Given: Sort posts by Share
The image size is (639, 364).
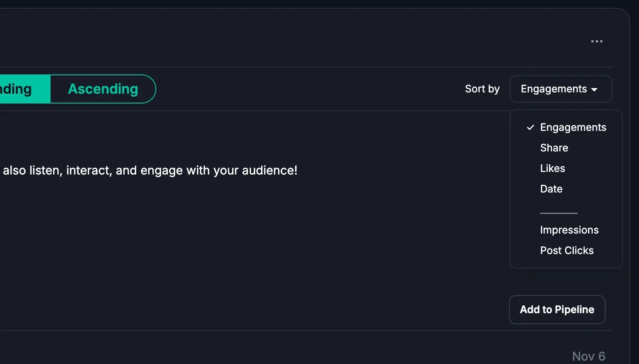Looking at the screenshot, I should (x=554, y=148).
